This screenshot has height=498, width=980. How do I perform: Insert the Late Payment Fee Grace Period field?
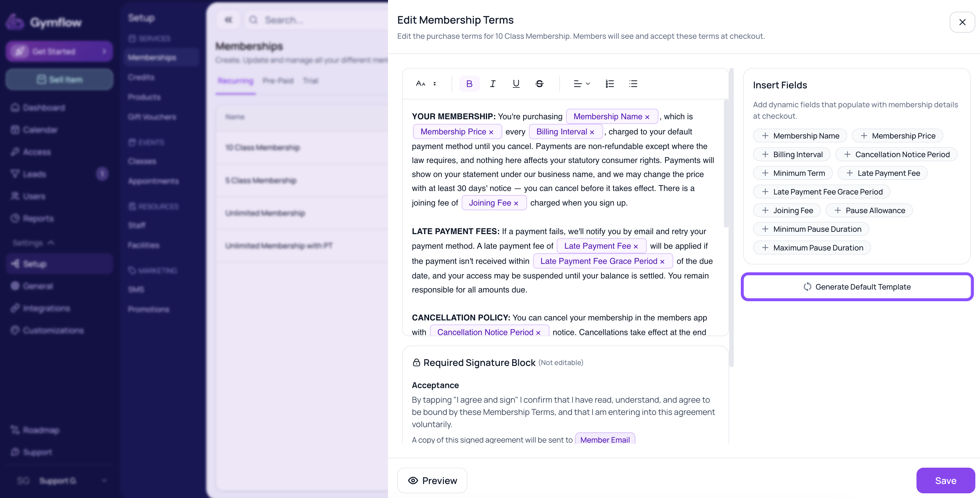(x=822, y=192)
